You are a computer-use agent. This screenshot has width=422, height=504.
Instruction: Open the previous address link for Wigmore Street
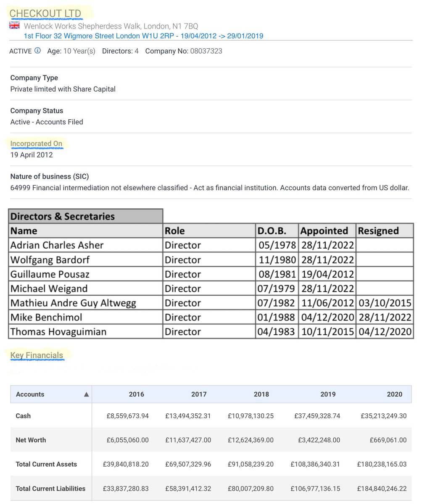coord(143,36)
